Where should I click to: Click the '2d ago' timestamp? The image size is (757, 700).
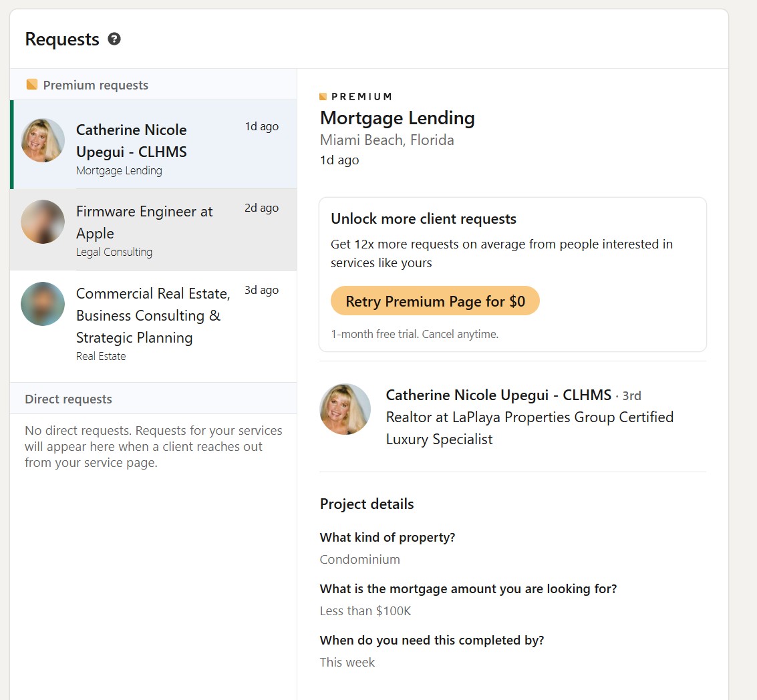pos(261,208)
